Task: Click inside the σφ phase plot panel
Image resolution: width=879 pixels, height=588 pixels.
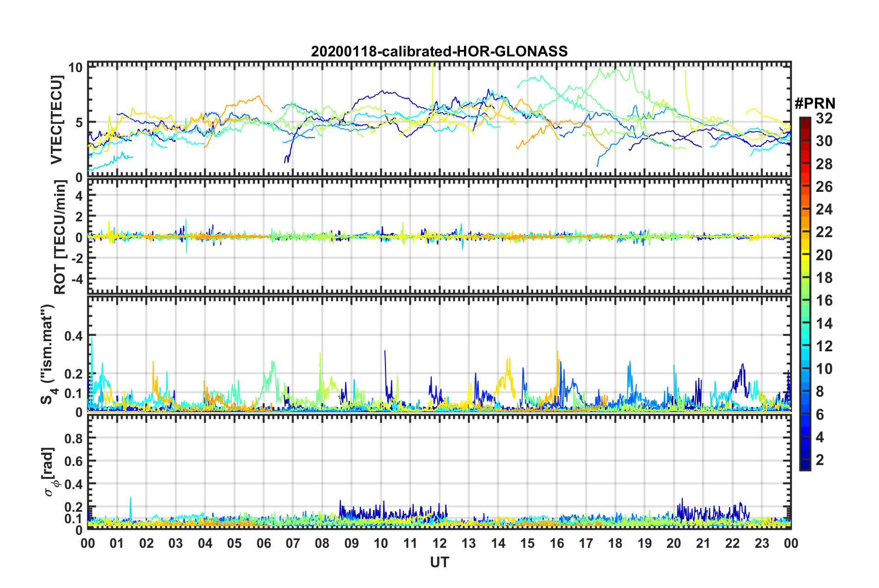Action: tap(439, 472)
